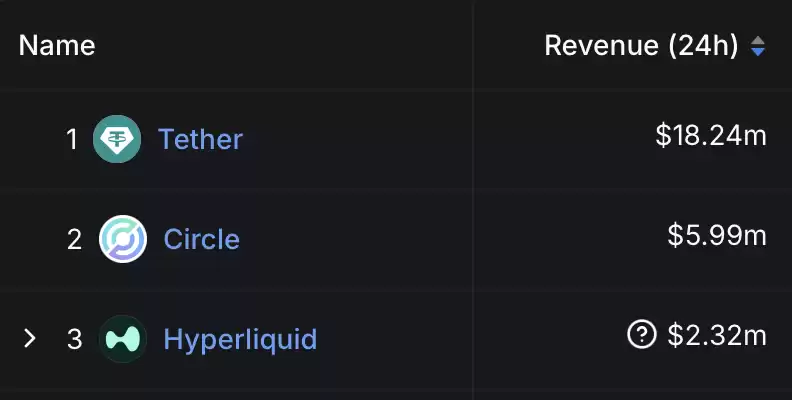Click the Tether logo icon
This screenshot has width=792, height=400.
coord(117,139)
